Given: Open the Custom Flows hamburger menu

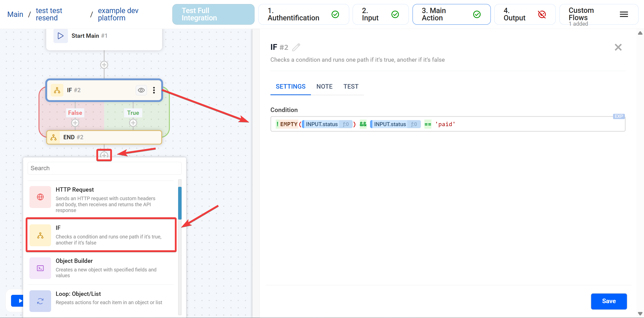Looking at the screenshot, I should [624, 15].
